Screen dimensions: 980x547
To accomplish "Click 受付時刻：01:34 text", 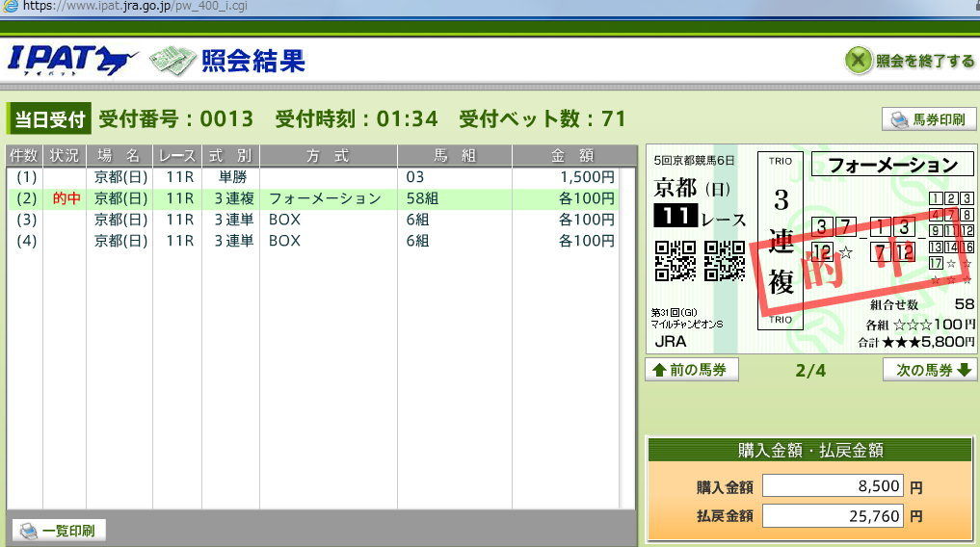I will (x=357, y=118).
